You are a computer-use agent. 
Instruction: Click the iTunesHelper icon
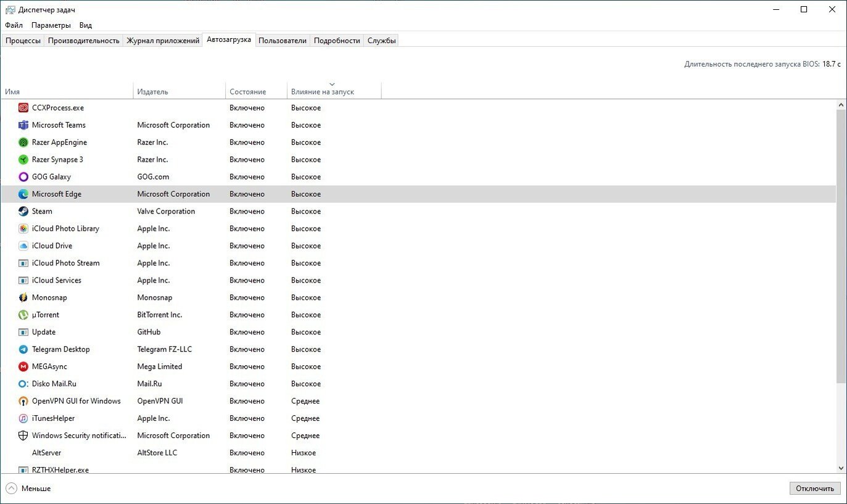pos(23,418)
